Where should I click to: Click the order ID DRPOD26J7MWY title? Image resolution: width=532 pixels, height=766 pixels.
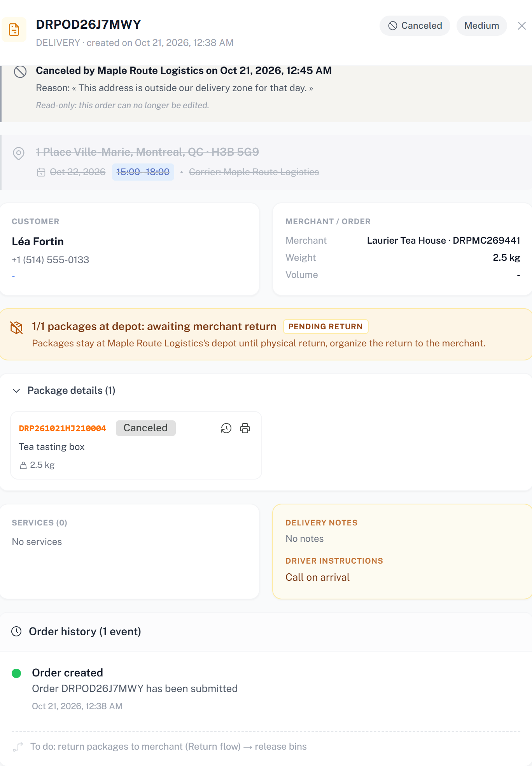pos(88,25)
